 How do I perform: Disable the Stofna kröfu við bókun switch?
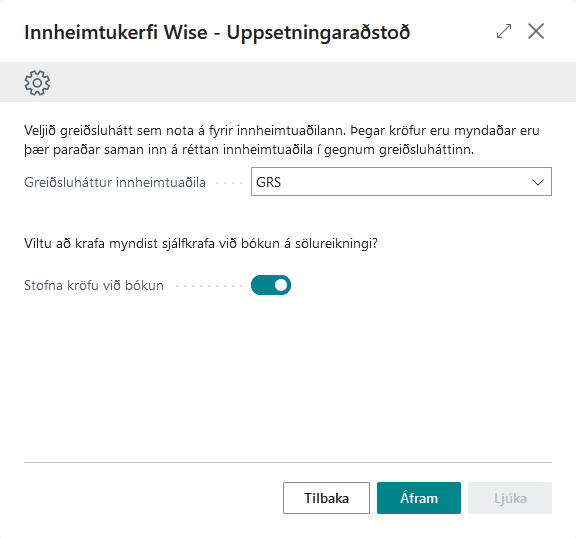tap(271, 285)
